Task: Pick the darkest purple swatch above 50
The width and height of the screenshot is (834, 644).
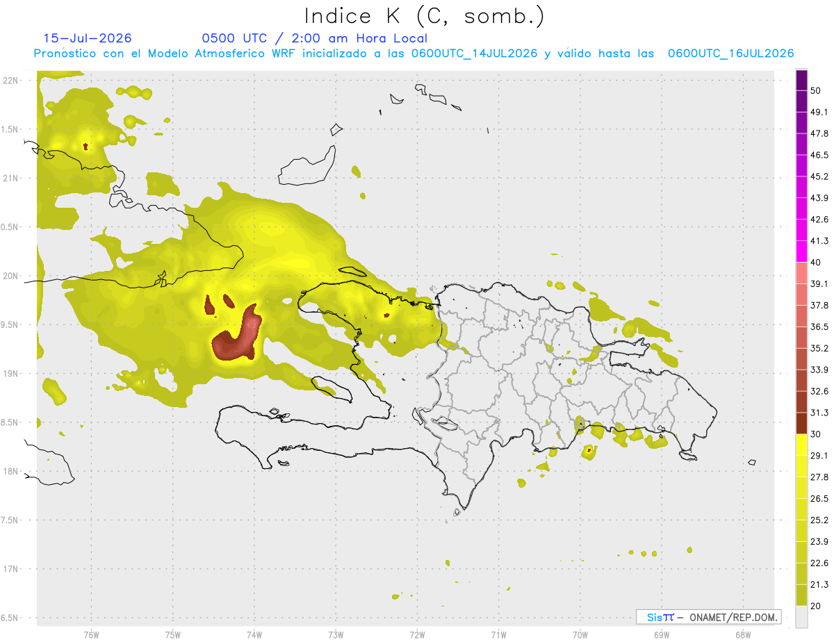Action: [x=801, y=80]
